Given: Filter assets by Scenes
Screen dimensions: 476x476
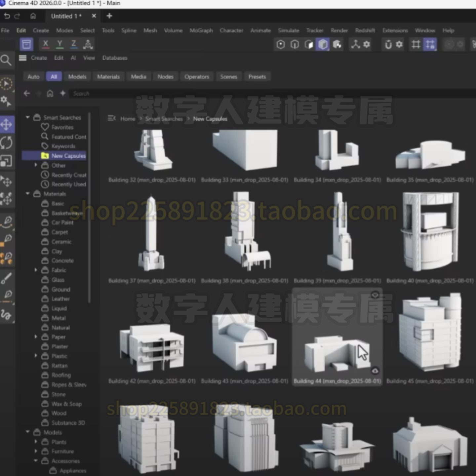Looking at the screenshot, I should click(229, 77).
